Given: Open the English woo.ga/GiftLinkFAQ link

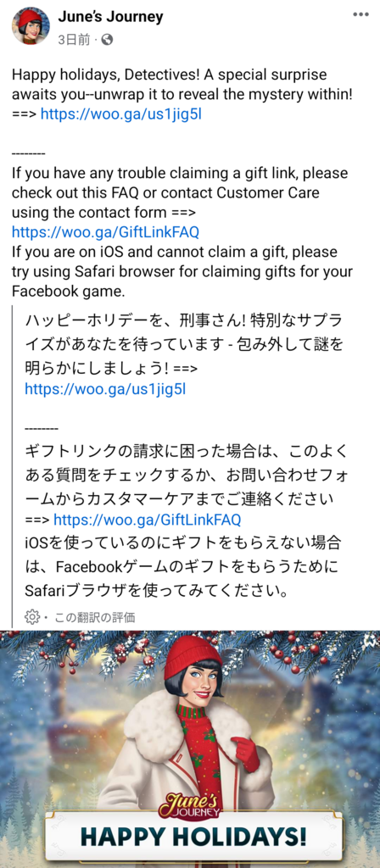Looking at the screenshot, I should (105, 231).
